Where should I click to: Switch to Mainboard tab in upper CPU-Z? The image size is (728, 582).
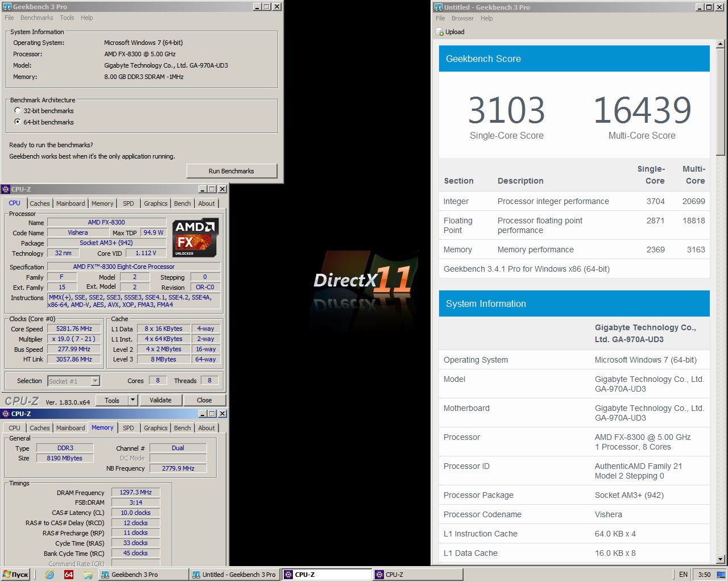71,203
